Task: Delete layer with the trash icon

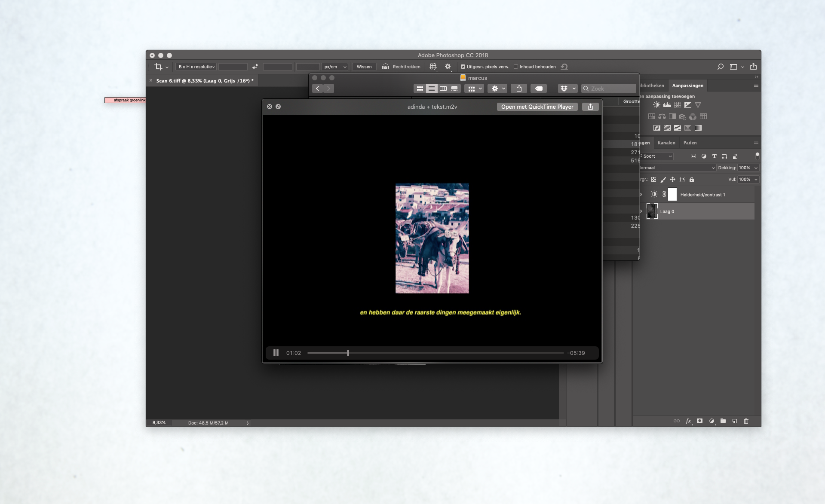Action: point(746,421)
